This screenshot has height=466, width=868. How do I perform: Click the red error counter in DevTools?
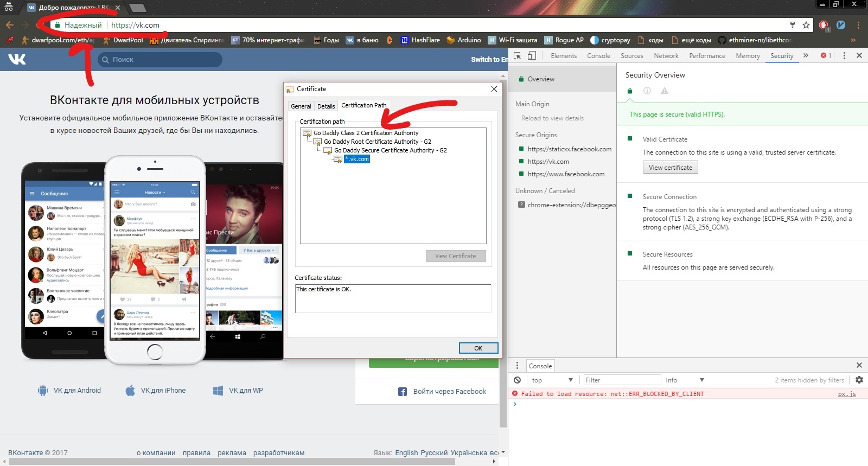[x=826, y=55]
